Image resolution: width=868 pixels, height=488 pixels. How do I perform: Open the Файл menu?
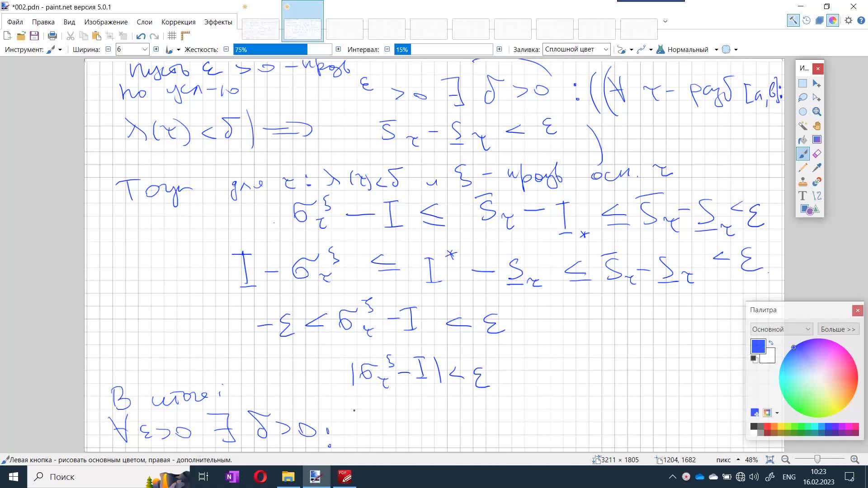click(15, 22)
